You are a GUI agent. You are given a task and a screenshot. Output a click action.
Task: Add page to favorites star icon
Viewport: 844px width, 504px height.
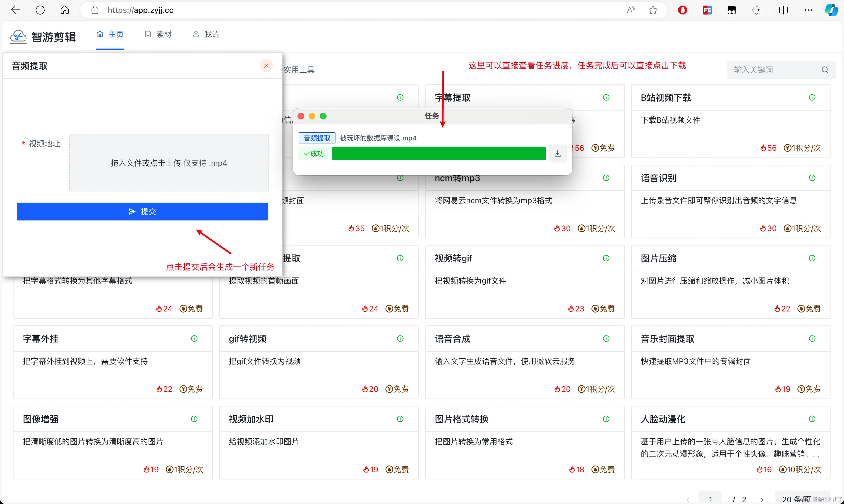[x=653, y=10]
